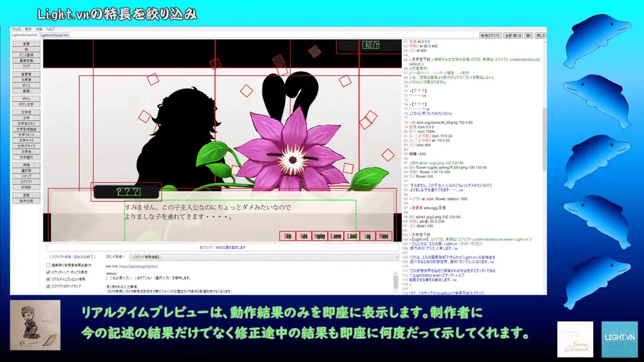Click the details panel scrollbar
Image resolution: width=644 pixels, height=362 pixels.
(x=396, y=282)
